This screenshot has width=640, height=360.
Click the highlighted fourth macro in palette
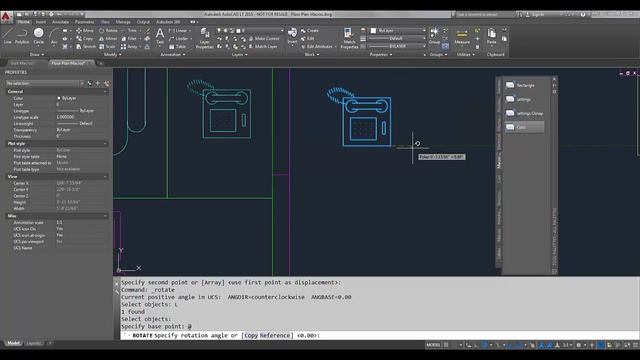(x=524, y=127)
